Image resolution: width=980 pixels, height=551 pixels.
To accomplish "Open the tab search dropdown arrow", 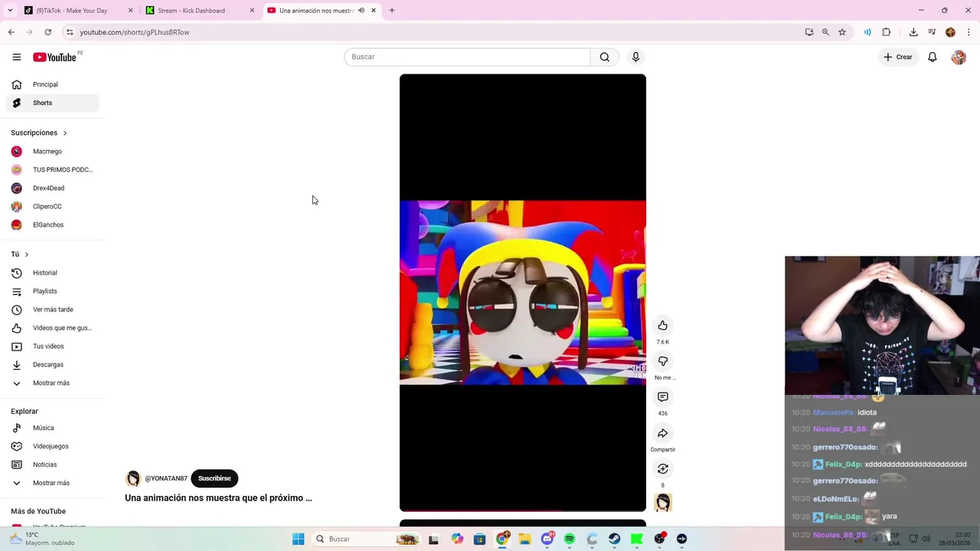I will tap(10, 11).
